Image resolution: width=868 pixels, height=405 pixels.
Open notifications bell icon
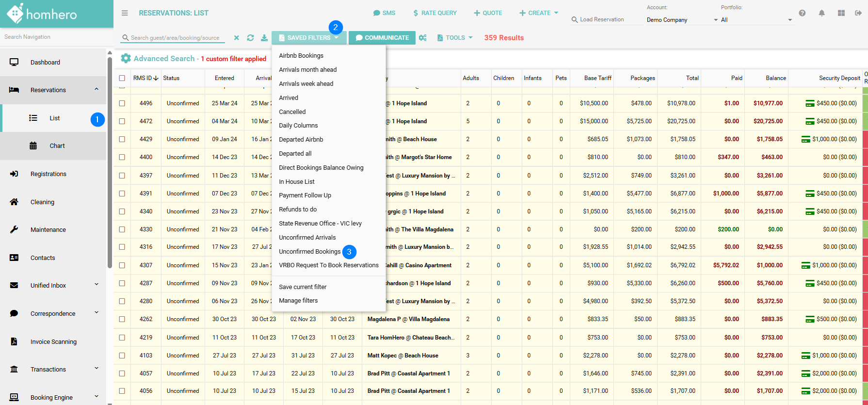(821, 13)
